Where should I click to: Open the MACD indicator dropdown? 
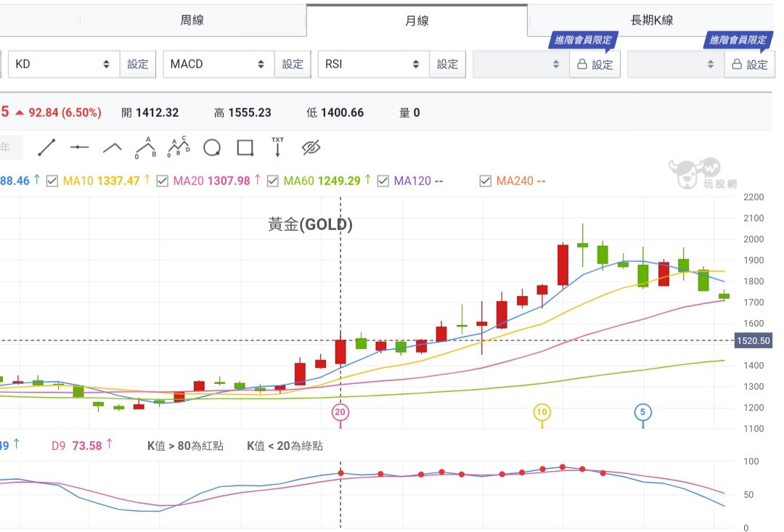pos(218,64)
